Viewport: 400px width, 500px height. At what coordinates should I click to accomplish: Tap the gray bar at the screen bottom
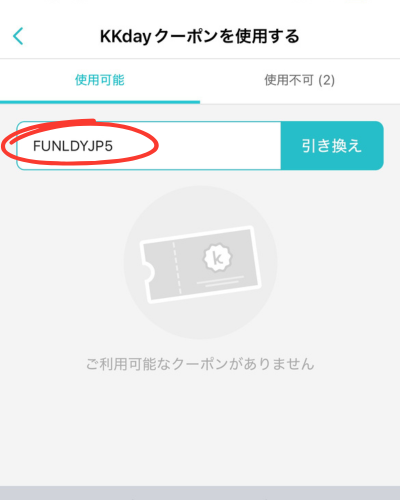pos(200,493)
